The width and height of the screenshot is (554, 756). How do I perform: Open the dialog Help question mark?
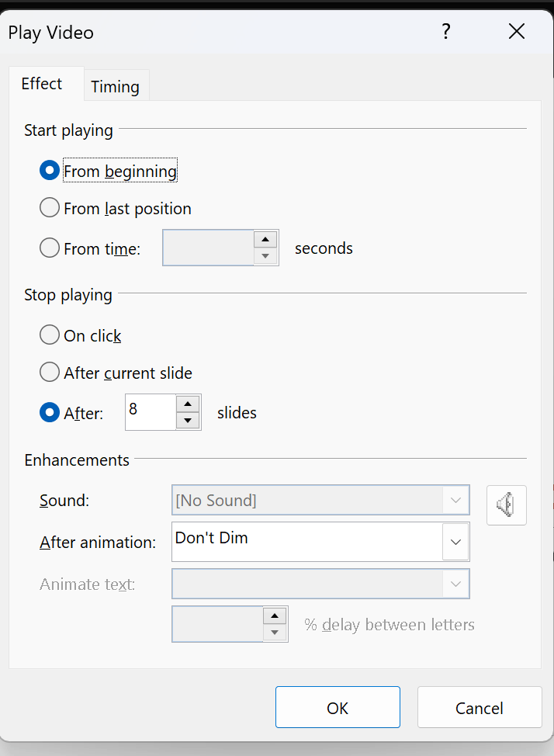(446, 32)
